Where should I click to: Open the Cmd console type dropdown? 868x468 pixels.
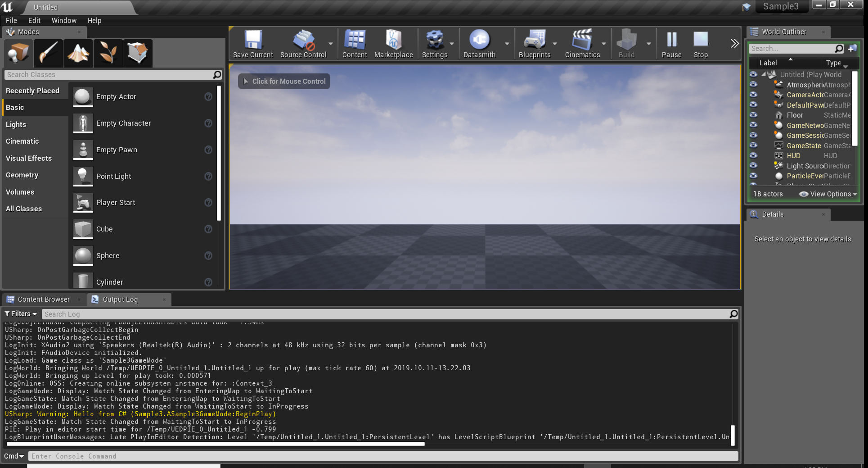(x=14, y=456)
